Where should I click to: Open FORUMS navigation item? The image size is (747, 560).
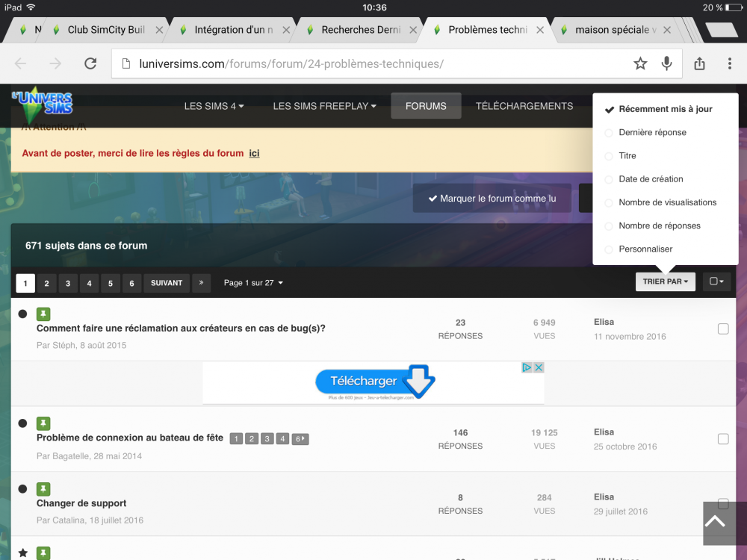(426, 106)
